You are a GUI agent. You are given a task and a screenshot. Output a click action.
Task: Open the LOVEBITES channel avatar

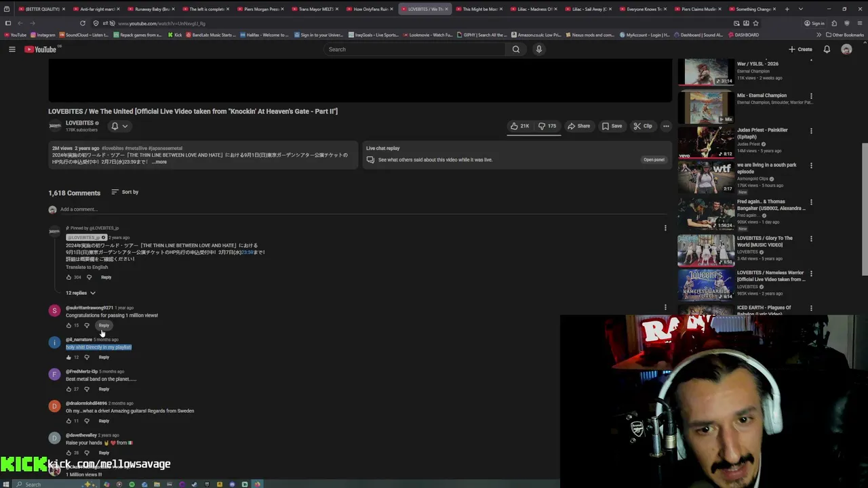pyautogui.click(x=55, y=126)
